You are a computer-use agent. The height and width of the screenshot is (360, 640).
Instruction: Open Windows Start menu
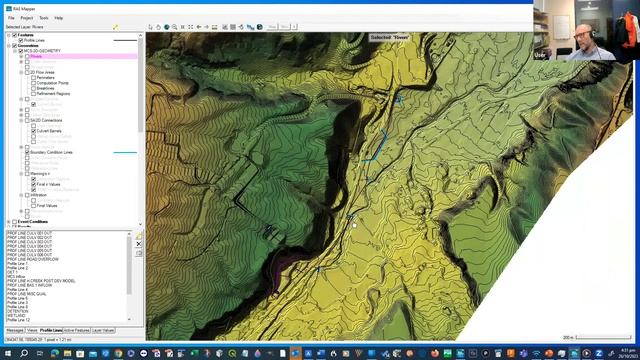tap(8, 353)
